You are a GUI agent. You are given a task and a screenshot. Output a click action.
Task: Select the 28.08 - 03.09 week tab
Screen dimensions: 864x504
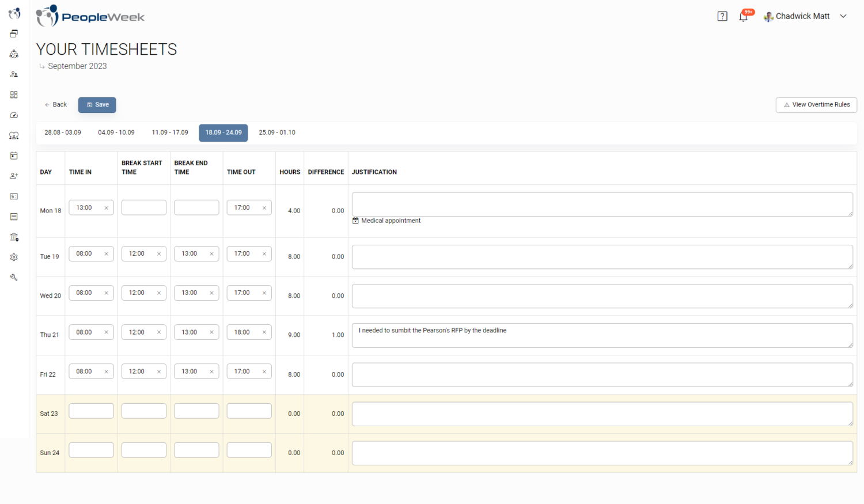tap(62, 132)
